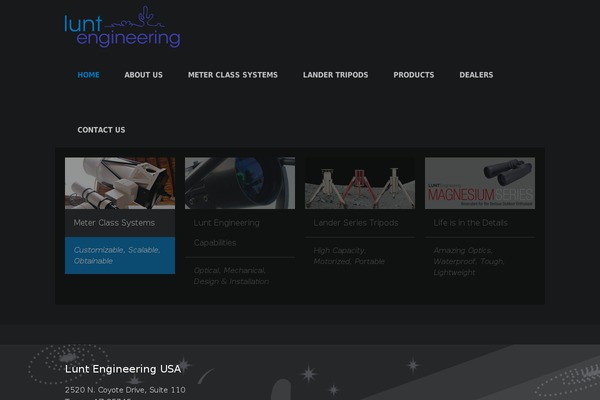
Task: Click the Lunt Engineering logo
Action: click(122, 27)
